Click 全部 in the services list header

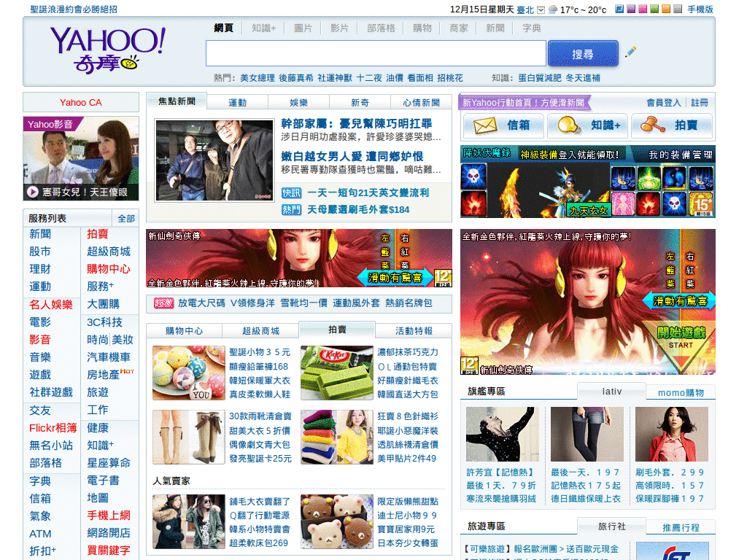[126, 219]
